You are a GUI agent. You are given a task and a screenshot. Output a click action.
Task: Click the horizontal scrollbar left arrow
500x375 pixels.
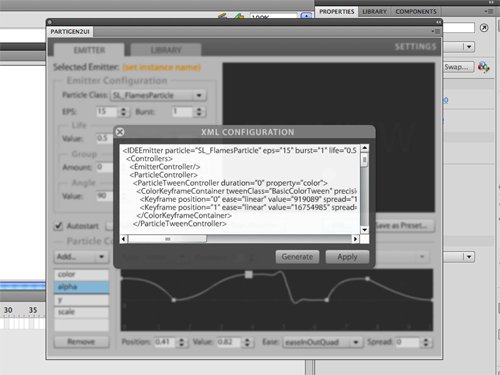(124, 239)
